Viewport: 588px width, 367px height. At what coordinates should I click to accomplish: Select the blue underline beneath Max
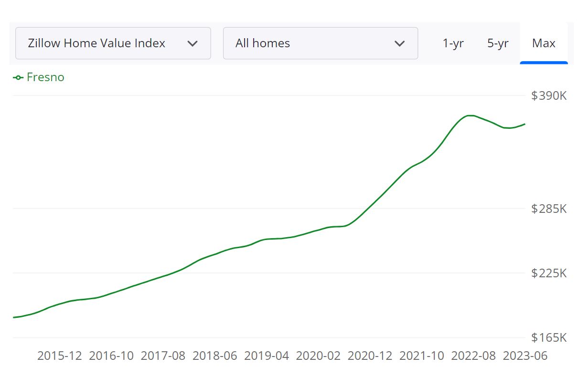click(x=544, y=63)
